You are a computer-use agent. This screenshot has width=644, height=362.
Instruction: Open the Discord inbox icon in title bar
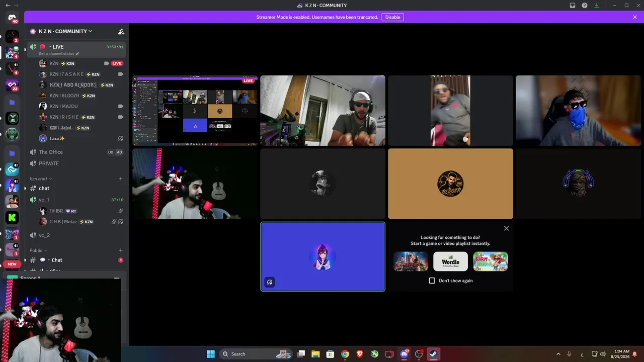573,6
